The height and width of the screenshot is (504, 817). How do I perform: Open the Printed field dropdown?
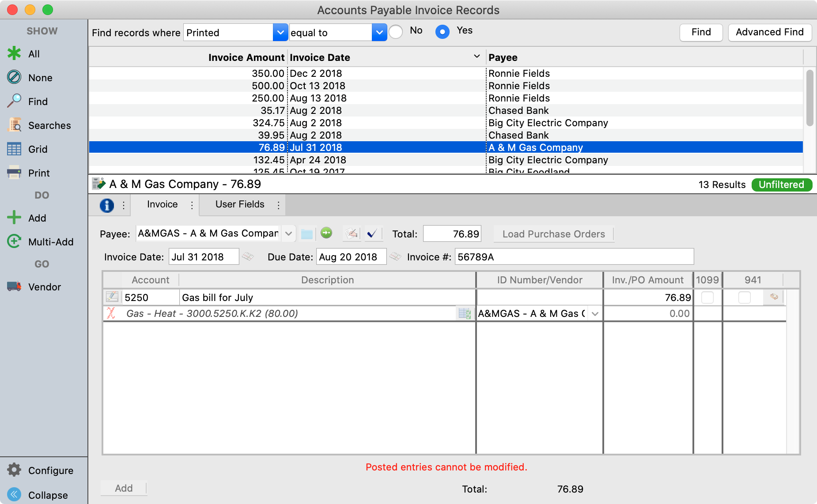280,33
